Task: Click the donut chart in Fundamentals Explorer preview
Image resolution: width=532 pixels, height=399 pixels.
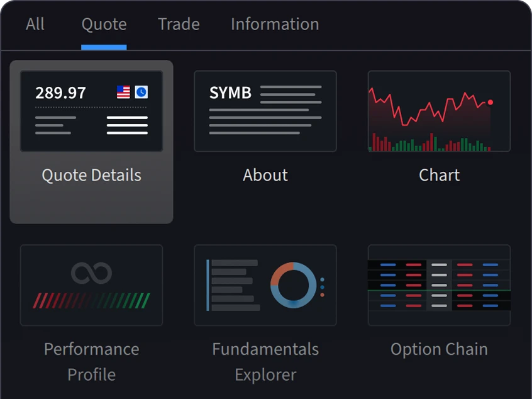Action: [293, 285]
